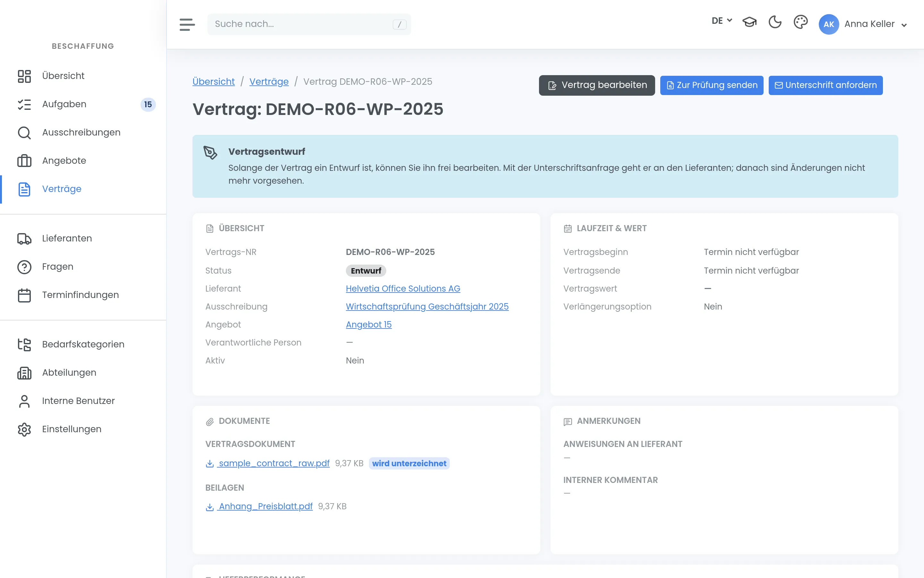Click the Entwurf status badge
Screen dimensions: 924x578
pyautogui.click(x=365, y=270)
